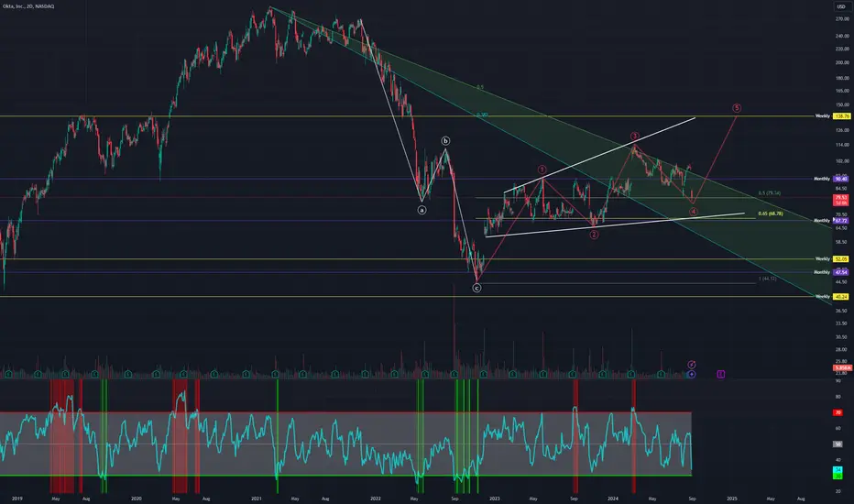Click the cyan RSI current value tag
Viewport: 854px width, 504px height.
click(x=838, y=470)
